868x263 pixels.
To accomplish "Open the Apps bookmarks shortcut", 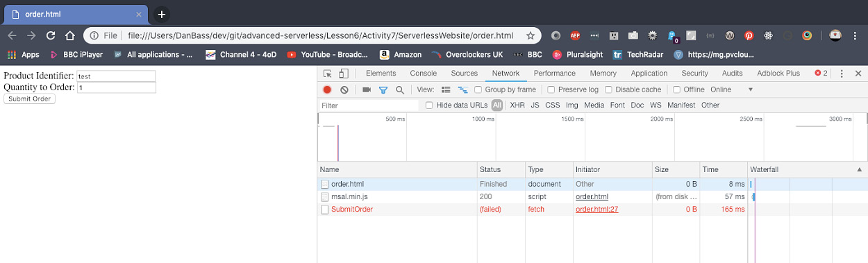I will [x=23, y=54].
